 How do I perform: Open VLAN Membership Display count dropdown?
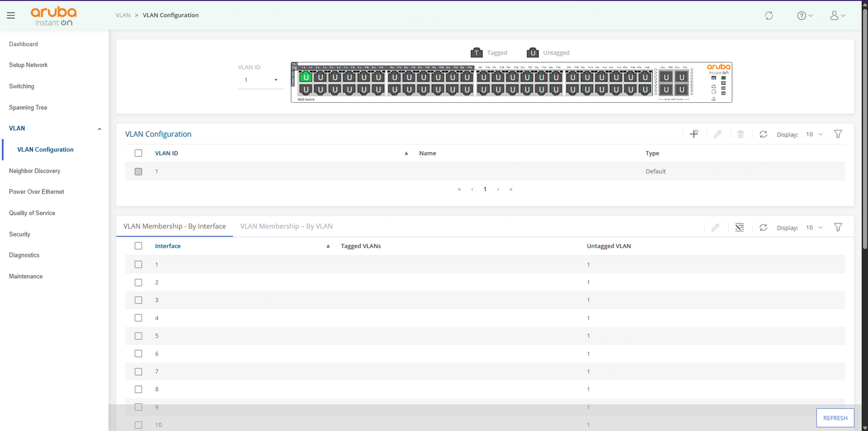coord(814,227)
